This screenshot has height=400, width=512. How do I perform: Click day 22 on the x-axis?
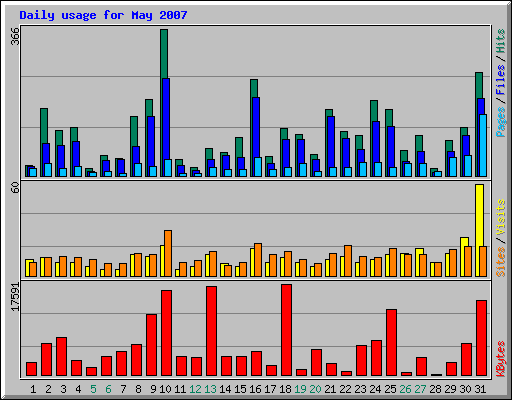coord(345,389)
